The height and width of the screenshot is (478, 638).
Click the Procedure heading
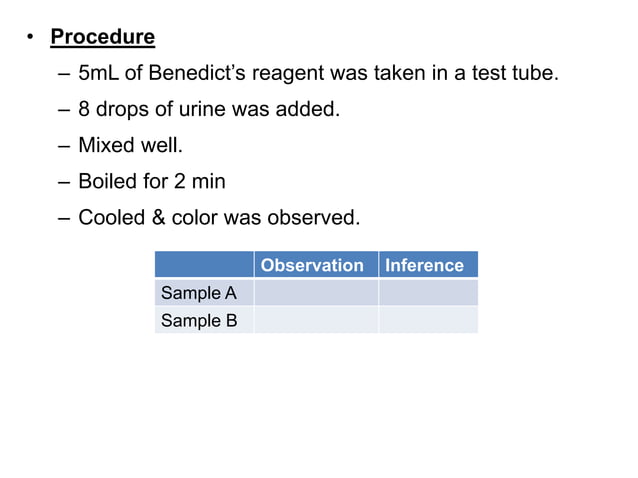tap(103, 37)
